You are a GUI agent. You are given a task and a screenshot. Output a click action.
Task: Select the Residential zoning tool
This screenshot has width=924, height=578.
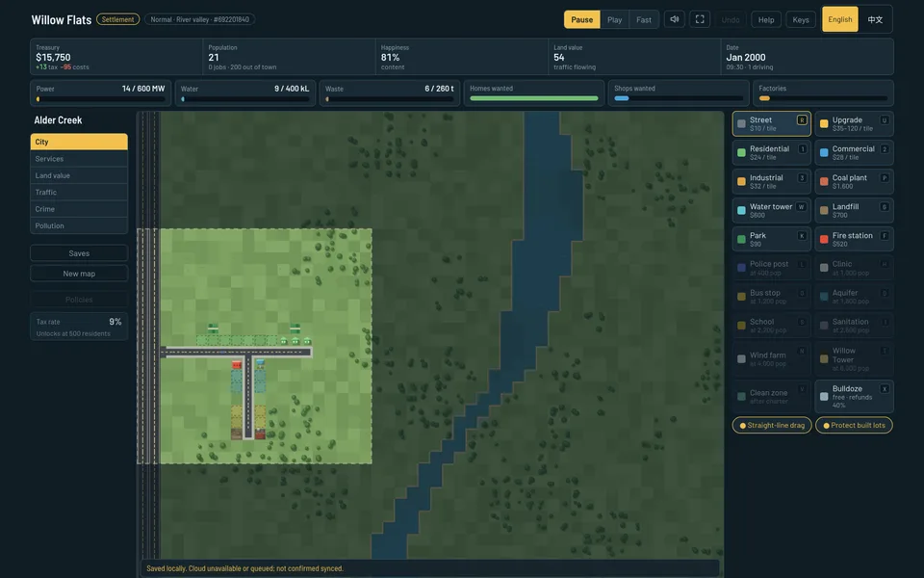point(771,153)
